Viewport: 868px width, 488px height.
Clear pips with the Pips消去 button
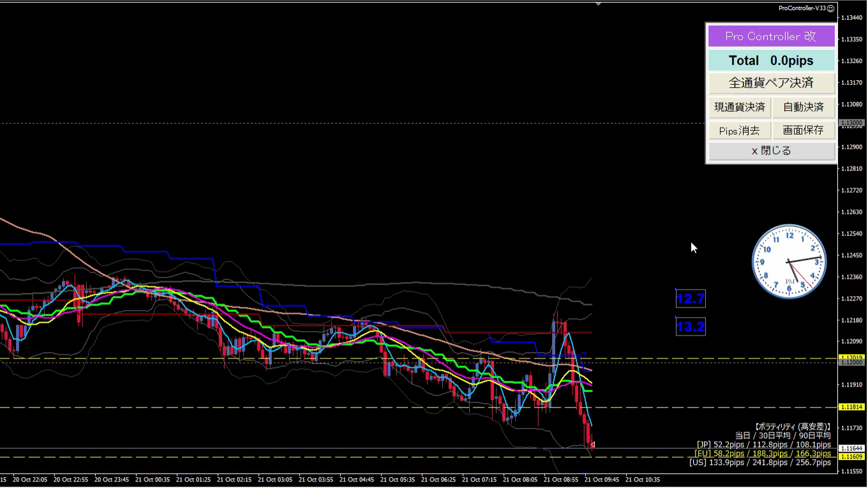tap(739, 130)
